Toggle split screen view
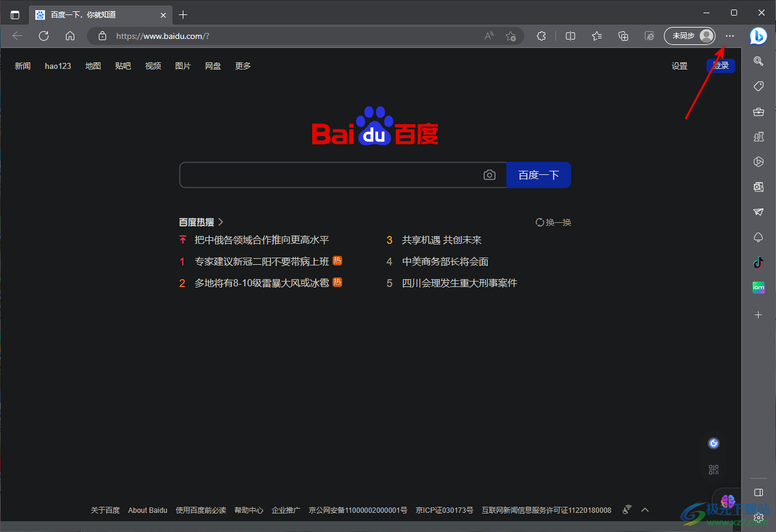 coord(570,36)
